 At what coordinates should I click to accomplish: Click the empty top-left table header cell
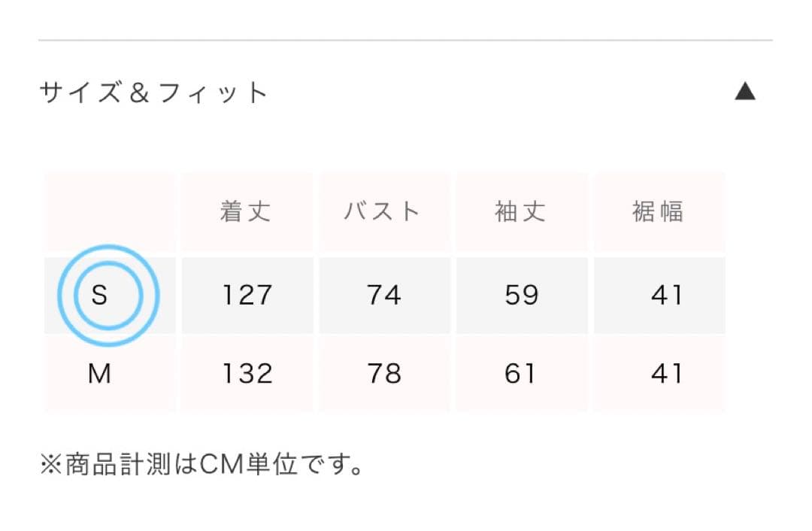tap(110, 212)
